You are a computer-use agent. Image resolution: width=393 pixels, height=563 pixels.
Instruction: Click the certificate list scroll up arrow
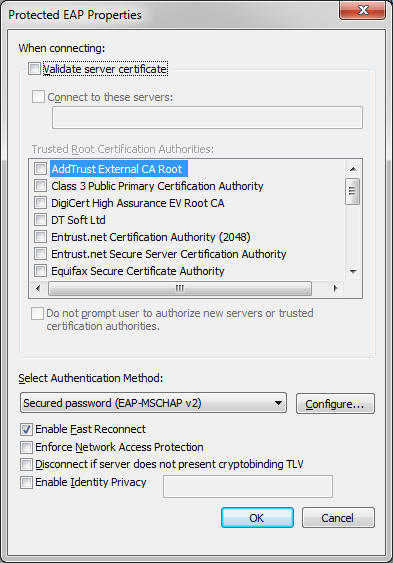(353, 169)
